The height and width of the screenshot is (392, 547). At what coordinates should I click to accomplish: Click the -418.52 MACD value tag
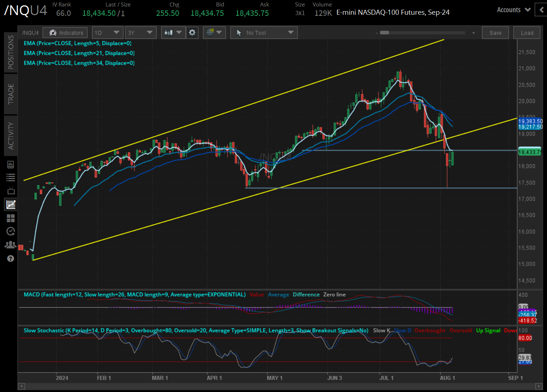click(527, 321)
